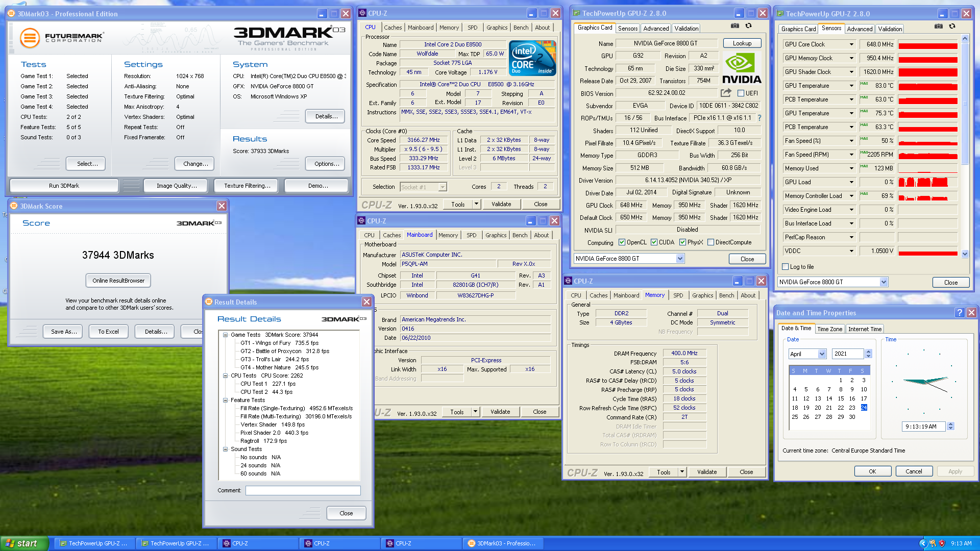
Task: Click the refresh icon in GPU-Z Graphics Card window
Action: point(748,26)
